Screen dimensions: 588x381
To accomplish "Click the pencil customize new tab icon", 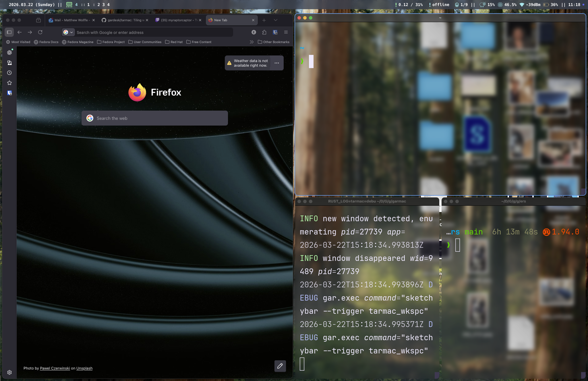I will click(x=280, y=366).
